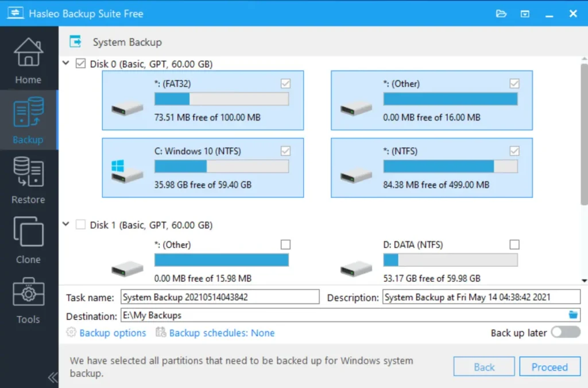Enable the D: DATA partition checkbox
This screenshot has height=388, width=588.
[514, 244]
